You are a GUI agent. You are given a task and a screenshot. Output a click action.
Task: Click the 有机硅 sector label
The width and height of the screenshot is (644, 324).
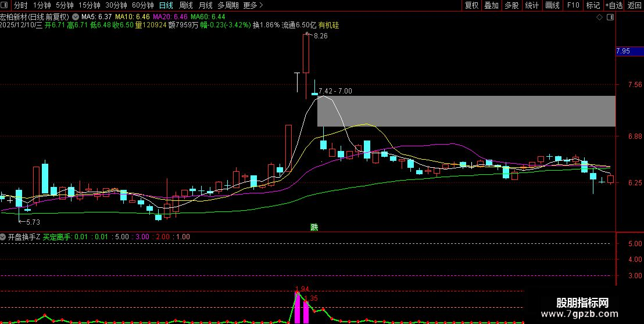click(328, 25)
